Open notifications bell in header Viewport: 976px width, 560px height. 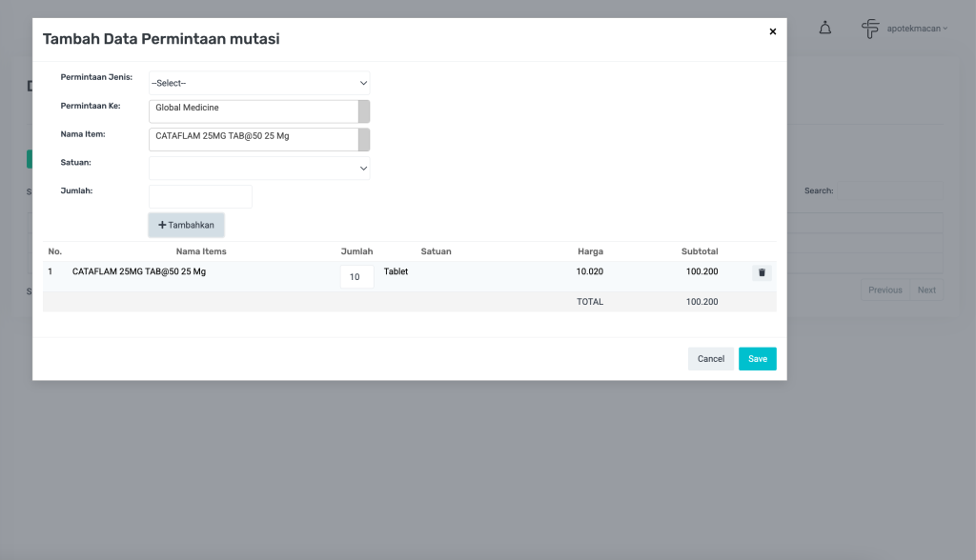[x=825, y=29]
